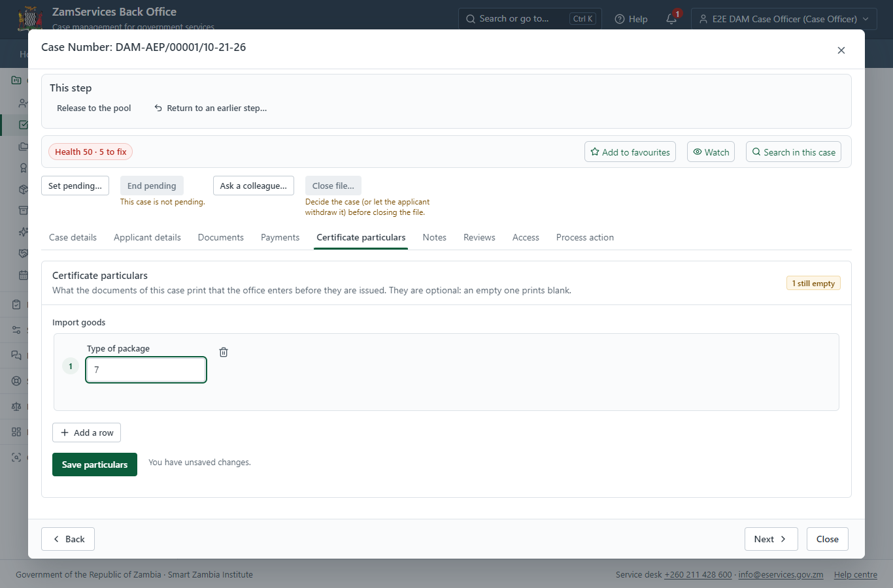Open the Payments tab
Viewport: 893px width, 588px height.
(280, 237)
